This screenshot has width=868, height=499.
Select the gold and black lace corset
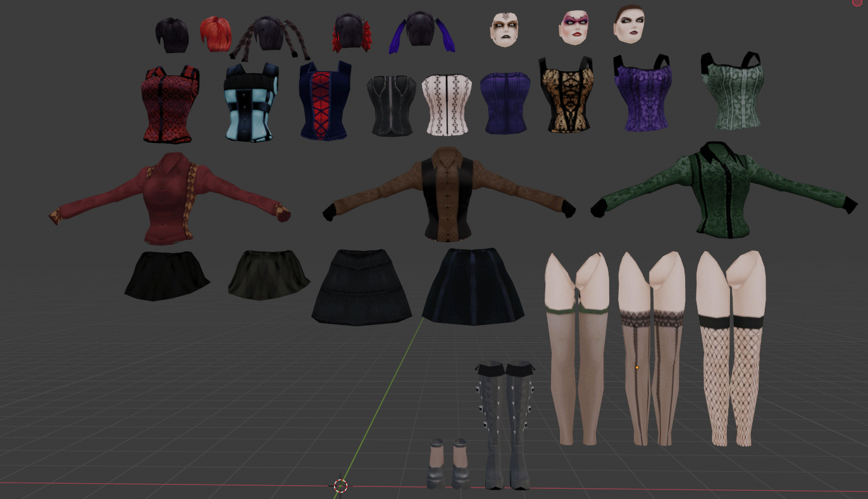[x=566, y=95]
